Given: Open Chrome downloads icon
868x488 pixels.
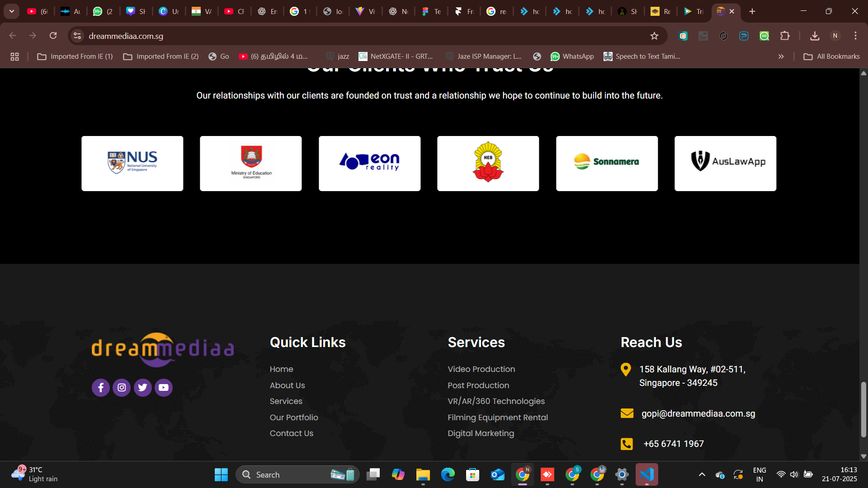Looking at the screenshot, I should [815, 36].
